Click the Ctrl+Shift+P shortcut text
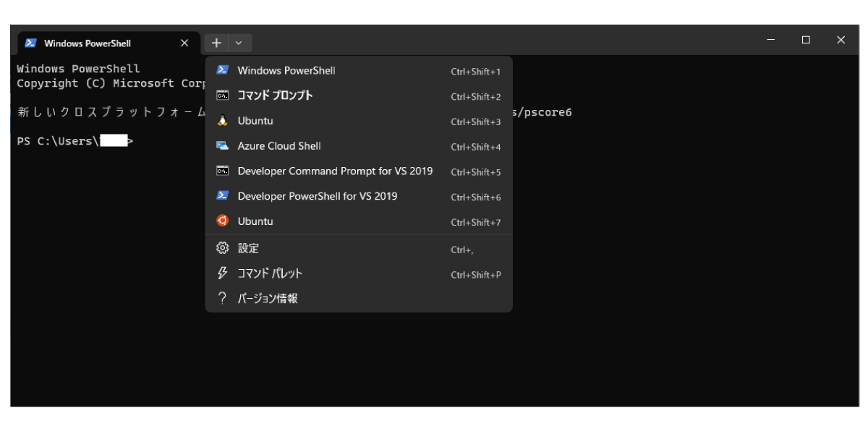This screenshot has height=434, width=868. click(476, 275)
